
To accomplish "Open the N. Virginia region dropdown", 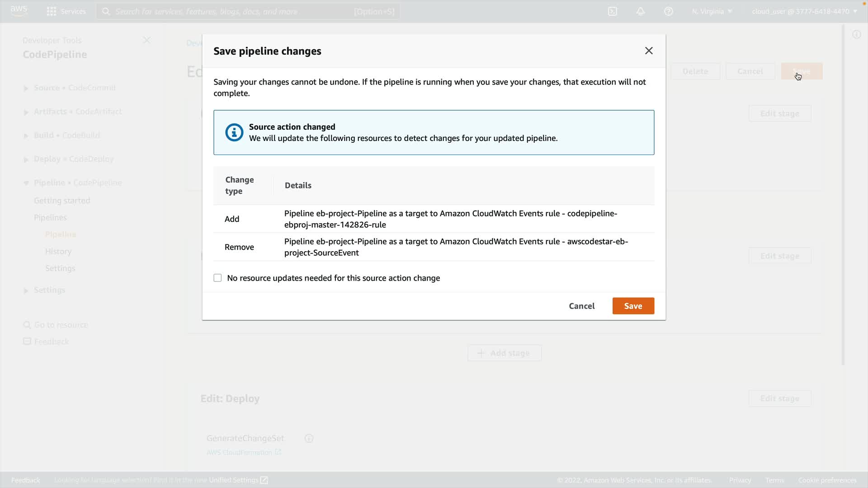I will [x=712, y=11].
